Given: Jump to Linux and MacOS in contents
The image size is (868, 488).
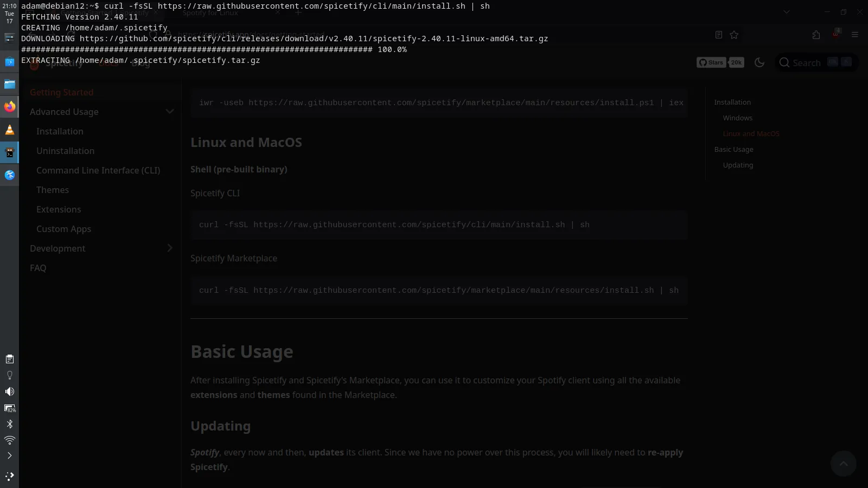Looking at the screenshot, I should [751, 133].
